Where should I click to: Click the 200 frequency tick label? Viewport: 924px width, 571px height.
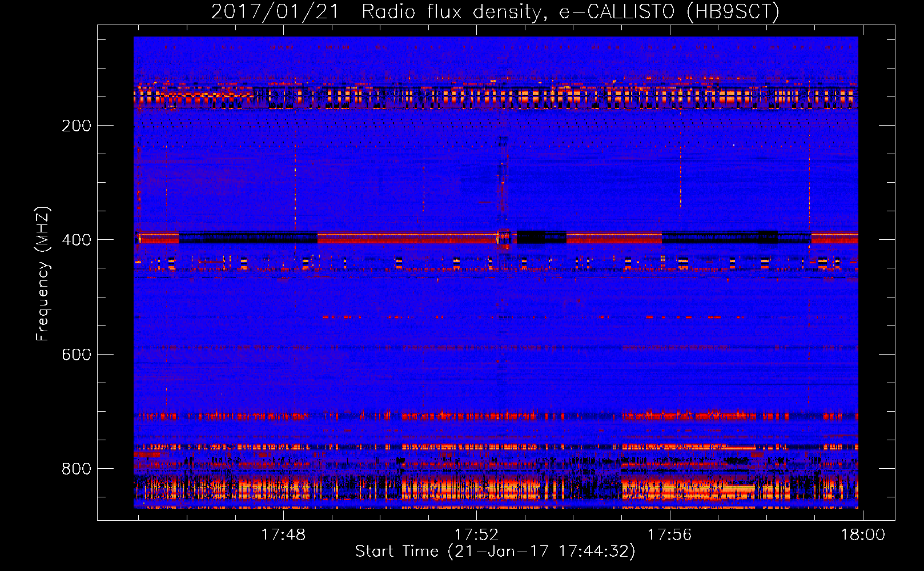[x=77, y=126]
